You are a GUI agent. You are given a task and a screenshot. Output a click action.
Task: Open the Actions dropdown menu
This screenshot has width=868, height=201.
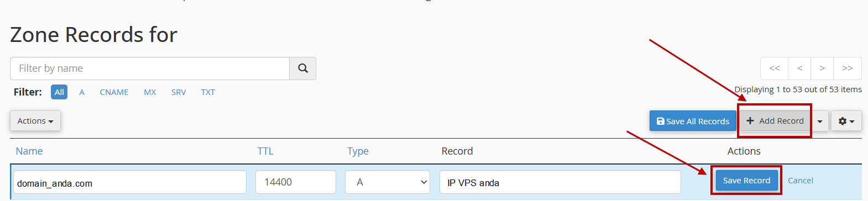click(x=35, y=121)
